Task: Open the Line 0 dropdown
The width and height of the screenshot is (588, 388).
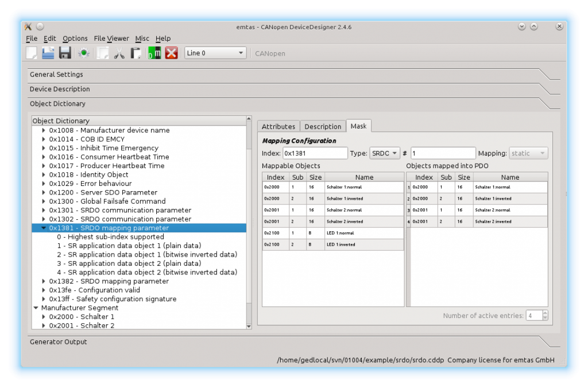Action: click(215, 53)
